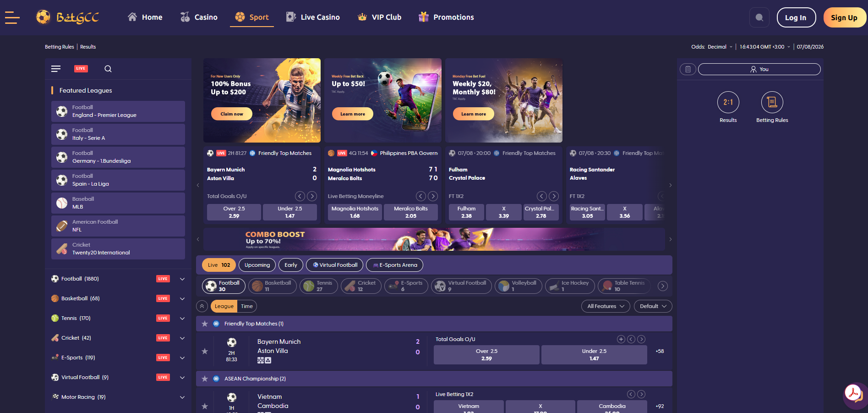Claim the 100% Bonus with Claim now
868x413 pixels.
(232, 114)
